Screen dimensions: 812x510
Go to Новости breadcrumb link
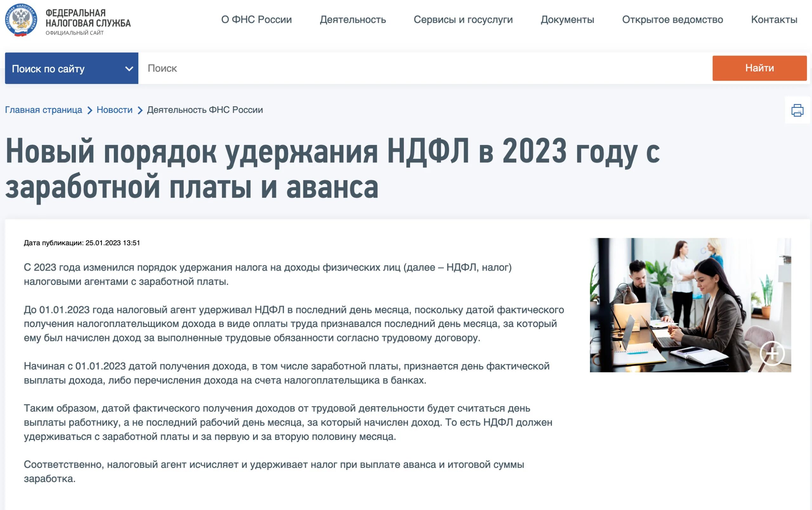[x=114, y=110]
